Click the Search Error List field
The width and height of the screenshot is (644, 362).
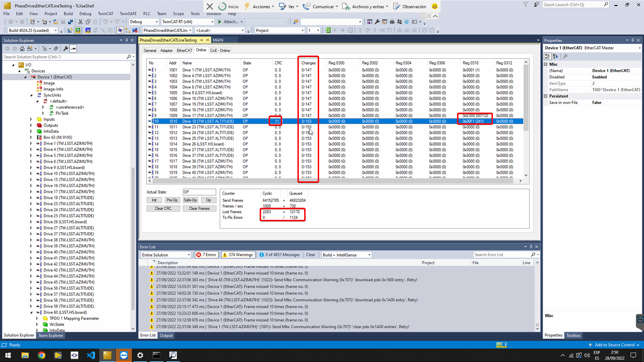click(502, 255)
